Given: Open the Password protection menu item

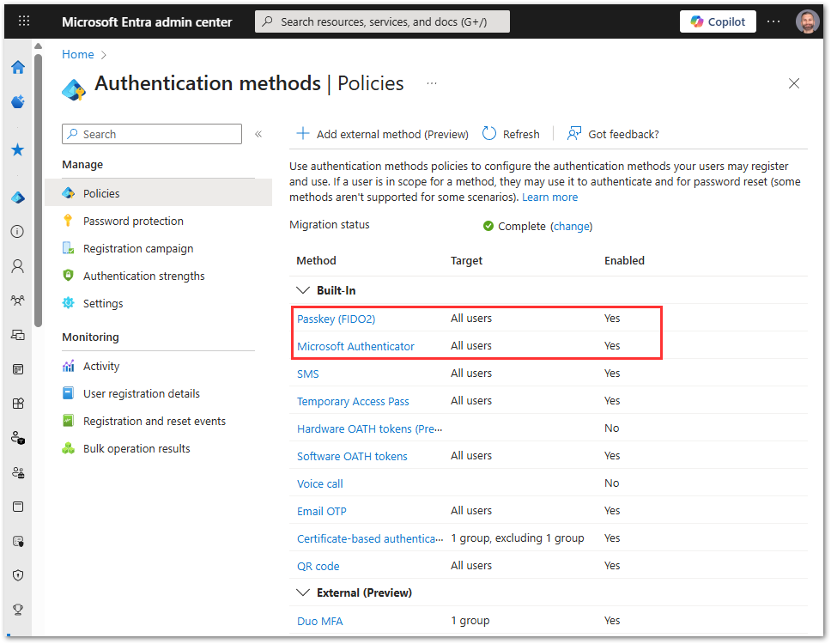Looking at the screenshot, I should (x=133, y=221).
